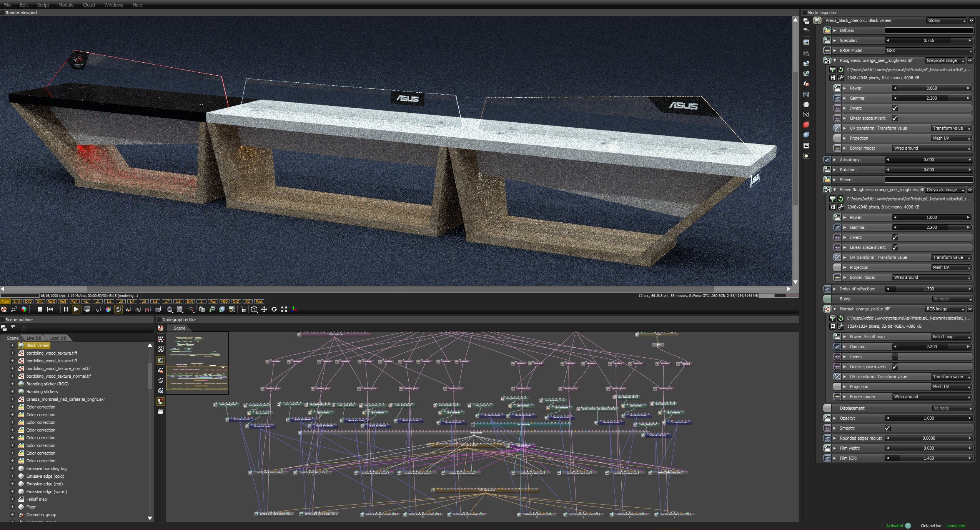Open the Script menu
Viewport: 980px width, 530px height.
click(x=43, y=5)
